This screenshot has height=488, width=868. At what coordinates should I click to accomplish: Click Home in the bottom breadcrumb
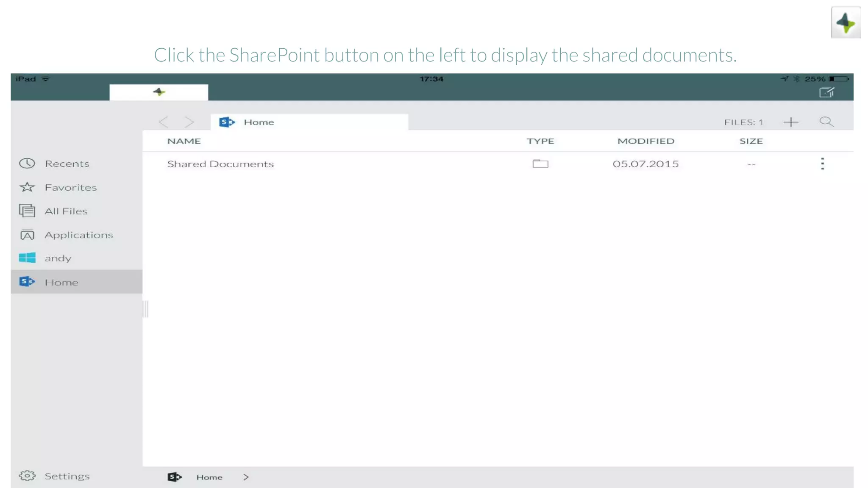tap(209, 477)
